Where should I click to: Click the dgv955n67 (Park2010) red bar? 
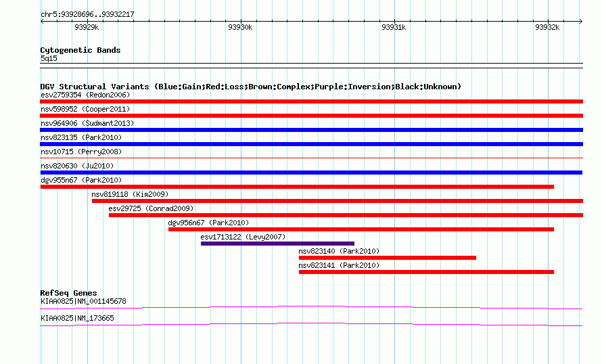pos(297,187)
